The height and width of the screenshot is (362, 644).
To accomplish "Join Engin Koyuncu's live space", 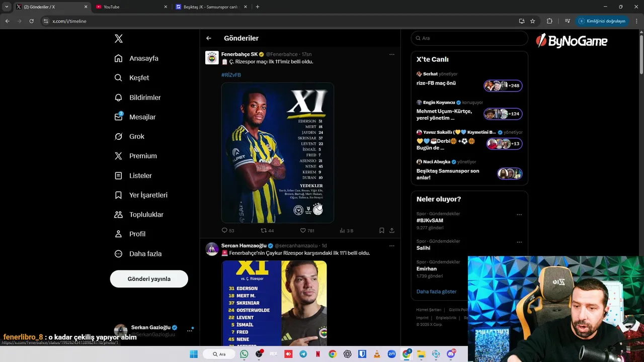I will click(x=503, y=114).
